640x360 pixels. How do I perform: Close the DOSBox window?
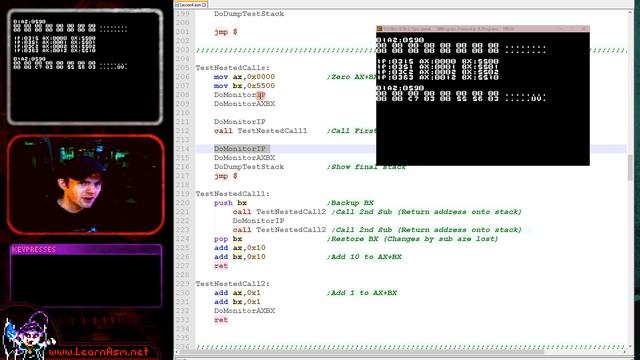pos(584,29)
